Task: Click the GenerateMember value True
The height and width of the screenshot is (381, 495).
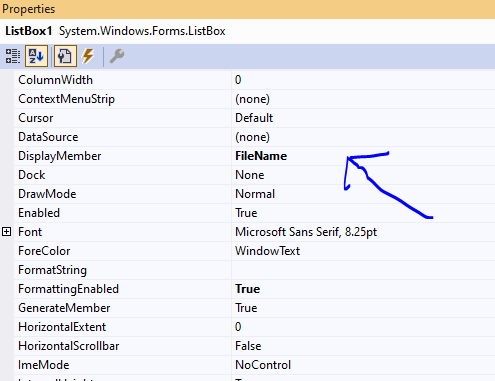Action: coord(246,308)
